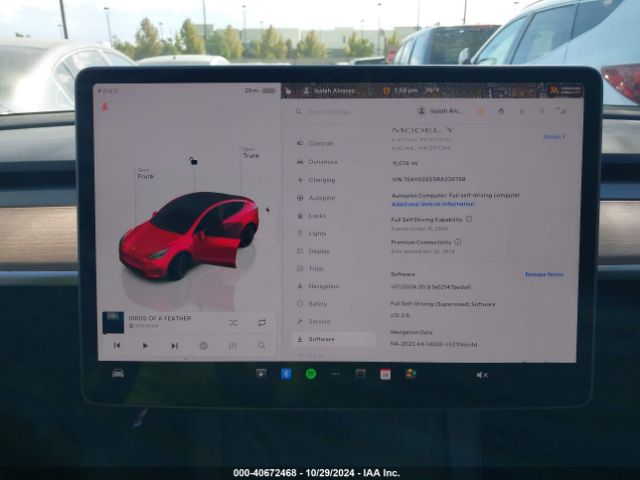
Task: Tap the car controls icon in bottom bar
Action: [118, 373]
